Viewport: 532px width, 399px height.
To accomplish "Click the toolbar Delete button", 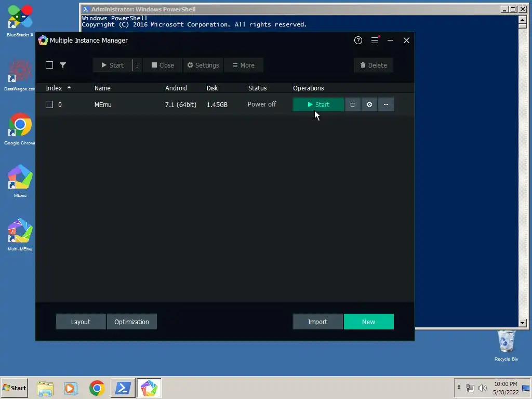I will (x=373, y=65).
